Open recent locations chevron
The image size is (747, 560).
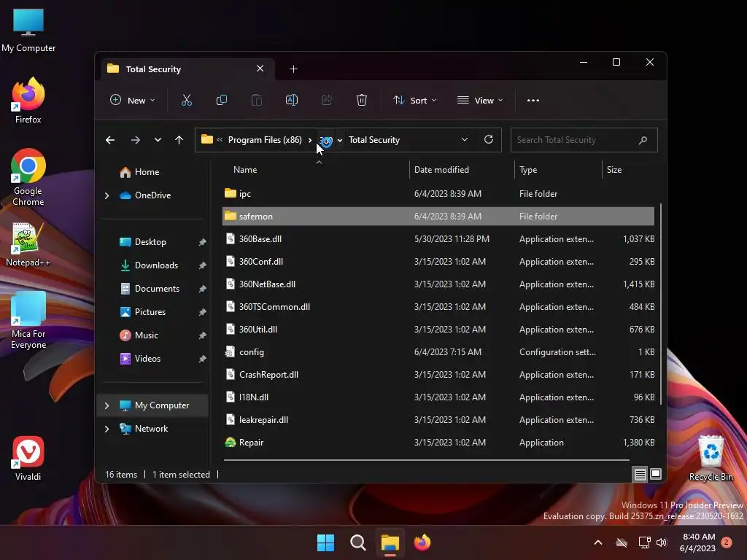pyautogui.click(x=158, y=140)
